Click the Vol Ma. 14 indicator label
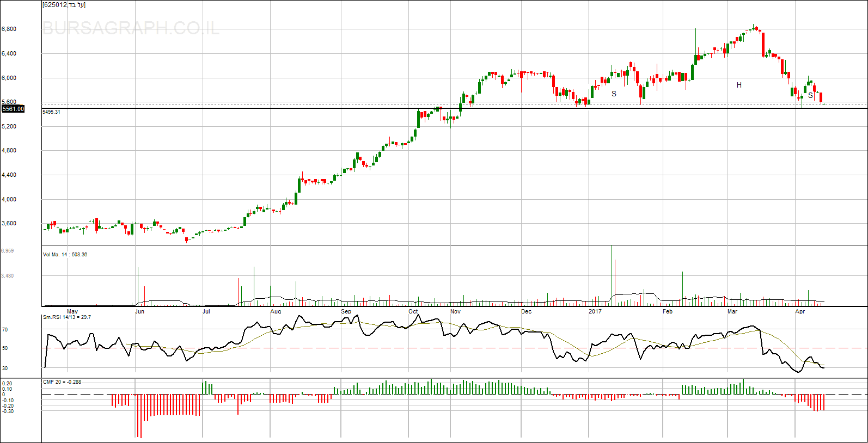This screenshot has height=443, width=868. 65,255
